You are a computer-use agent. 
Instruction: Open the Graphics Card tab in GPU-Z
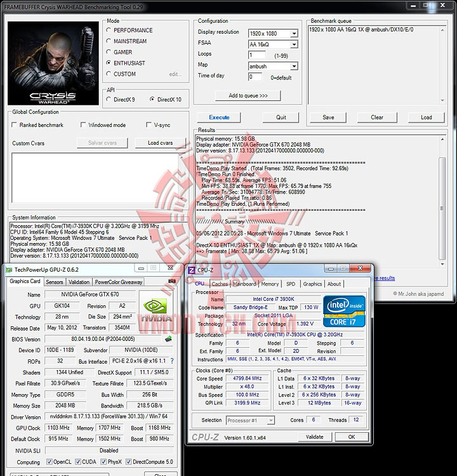pyautogui.click(x=25, y=281)
